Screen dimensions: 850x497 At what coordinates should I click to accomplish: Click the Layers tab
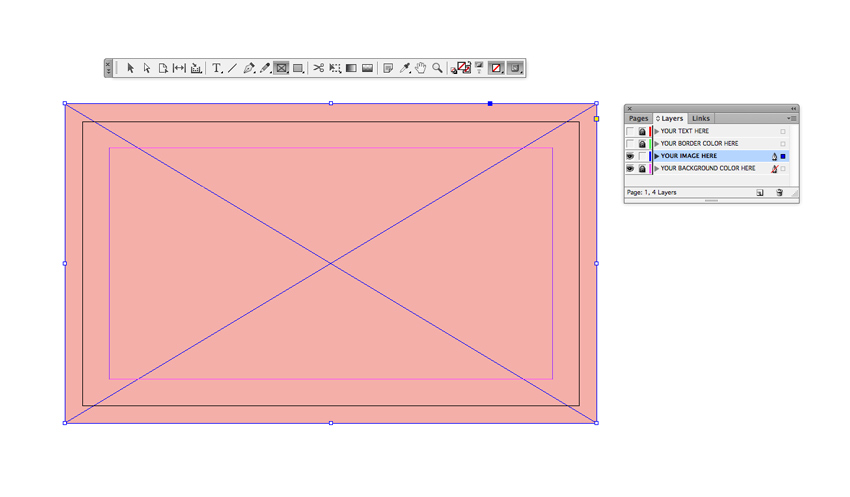(669, 118)
